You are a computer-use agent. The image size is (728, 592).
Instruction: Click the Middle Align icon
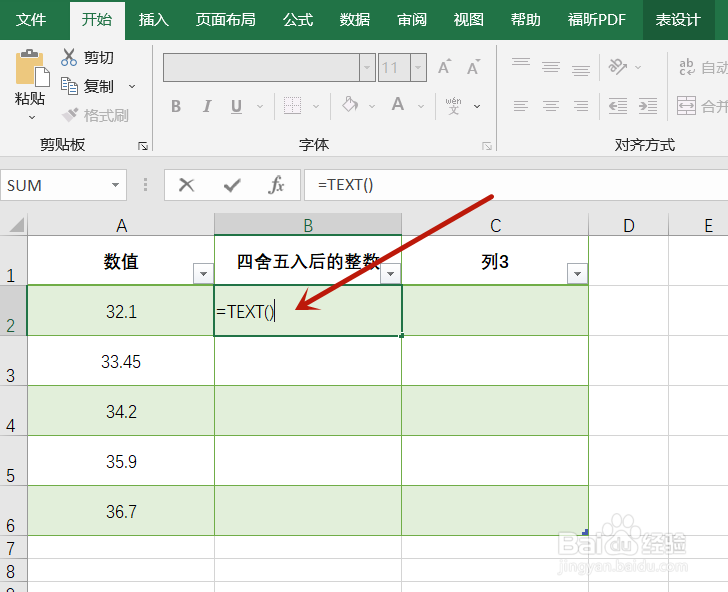(x=551, y=67)
